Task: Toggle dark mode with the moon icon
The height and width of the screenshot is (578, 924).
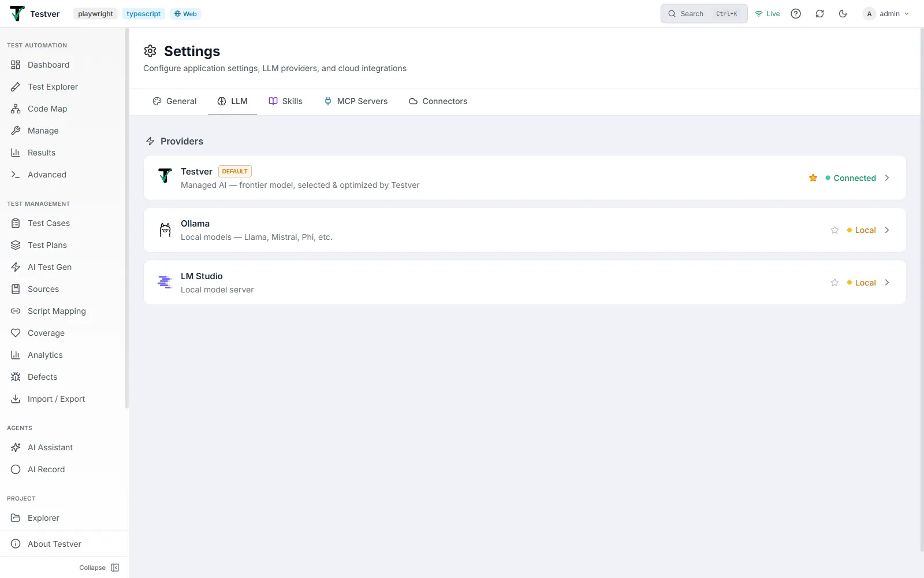Action: pos(843,14)
